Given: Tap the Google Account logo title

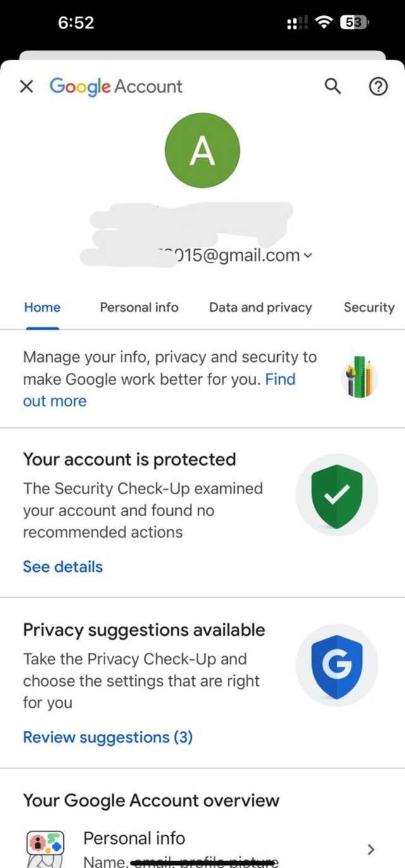Looking at the screenshot, I should click(x=116, y=87).
